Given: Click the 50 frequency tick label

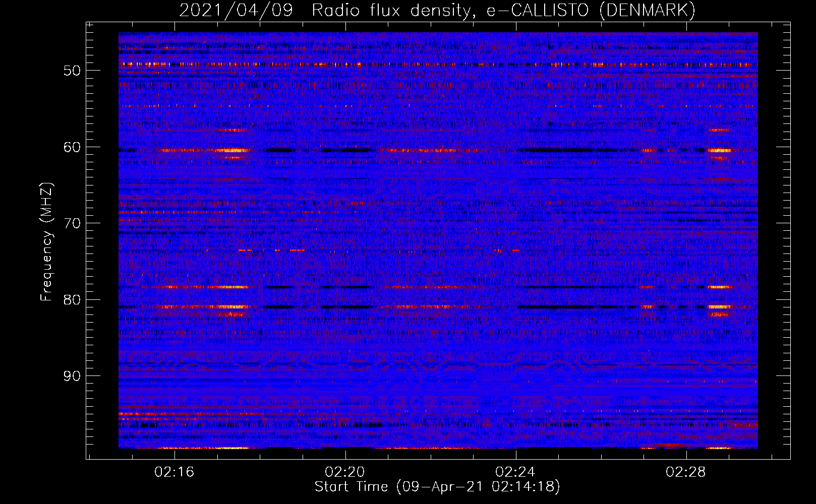Looking at the screenshot, I should [72, 71].
